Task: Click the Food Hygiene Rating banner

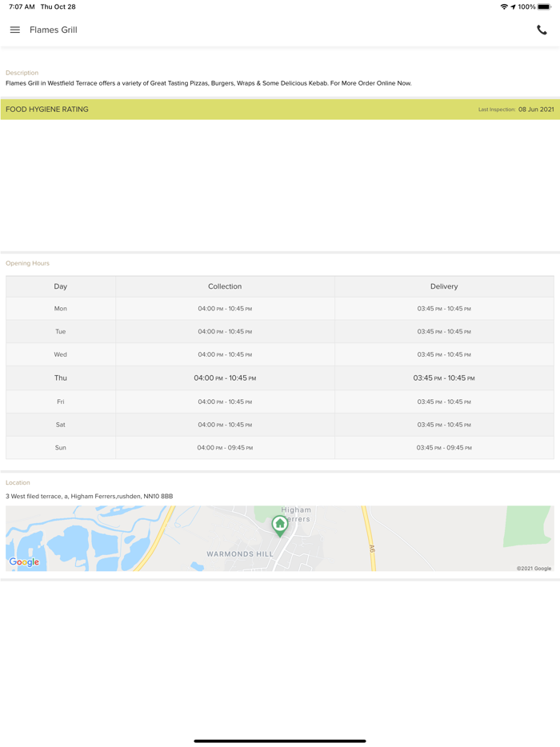Action: [x=280, y=109]
